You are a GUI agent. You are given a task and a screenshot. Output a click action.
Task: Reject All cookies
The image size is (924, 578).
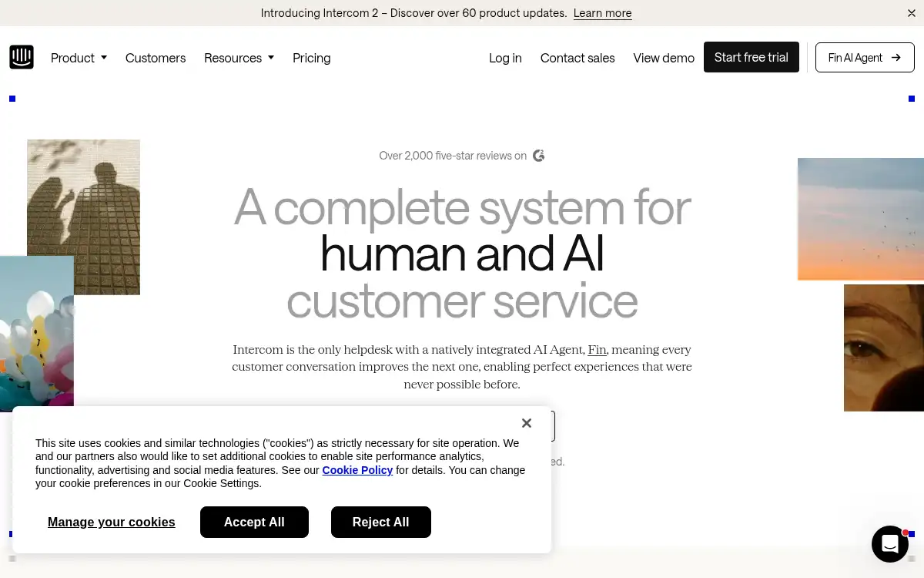[x=381, y=522]
